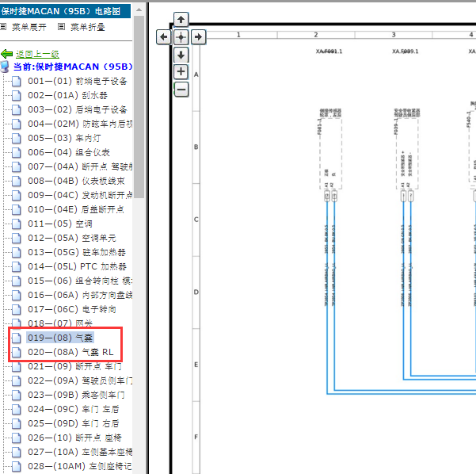Open 015—(06) 组合转向柱 entry
476x474 pixels.
(80, 281)
